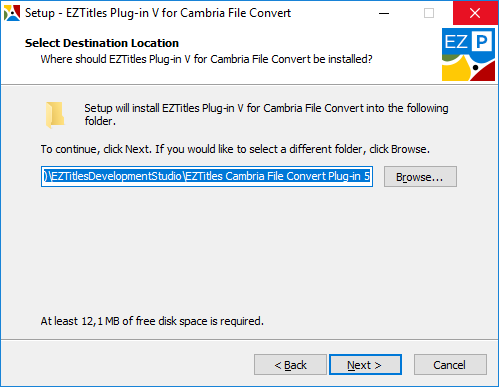Click the EZ P logo image

click(x=468, y=54)
